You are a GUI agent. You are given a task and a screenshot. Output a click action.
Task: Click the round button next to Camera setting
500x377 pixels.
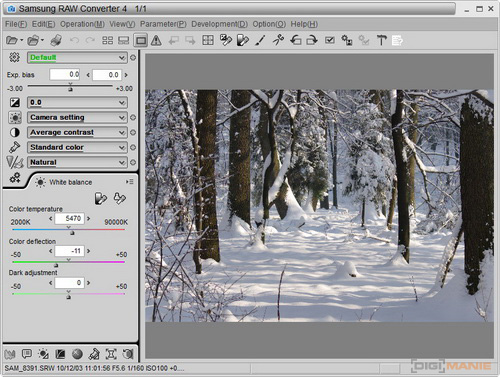pos(133,117)
